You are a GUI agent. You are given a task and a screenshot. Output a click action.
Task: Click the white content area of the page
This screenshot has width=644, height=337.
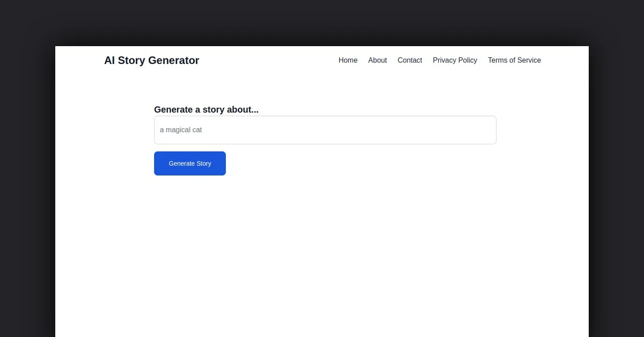tap(322, 241)
